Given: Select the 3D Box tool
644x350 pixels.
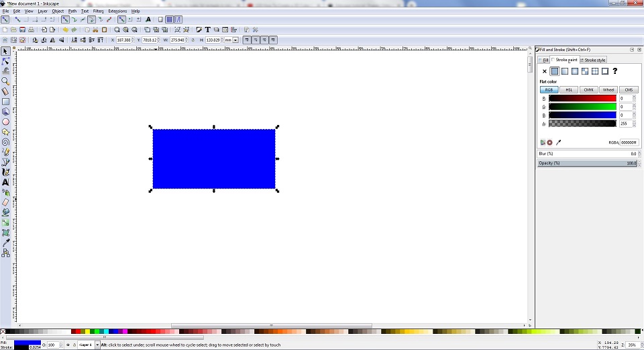Looking at the screenshot, I should click(5, 112).
